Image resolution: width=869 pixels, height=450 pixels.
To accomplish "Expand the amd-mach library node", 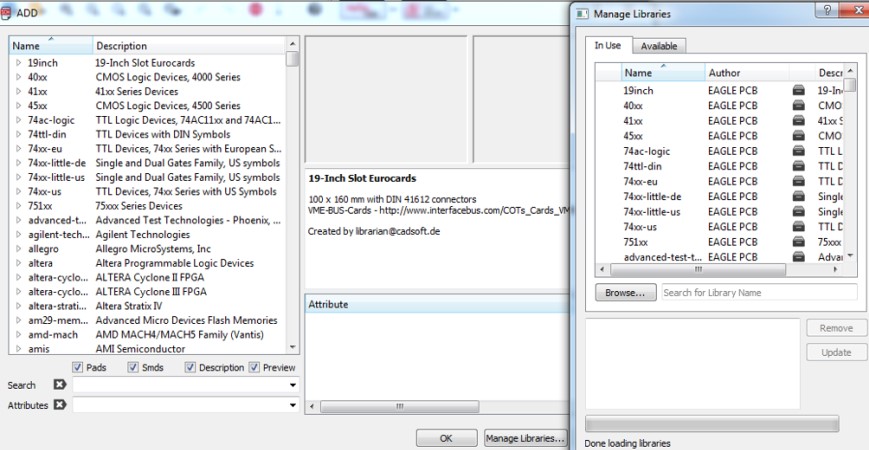I will pyautogui.click(x=18, y=335).
